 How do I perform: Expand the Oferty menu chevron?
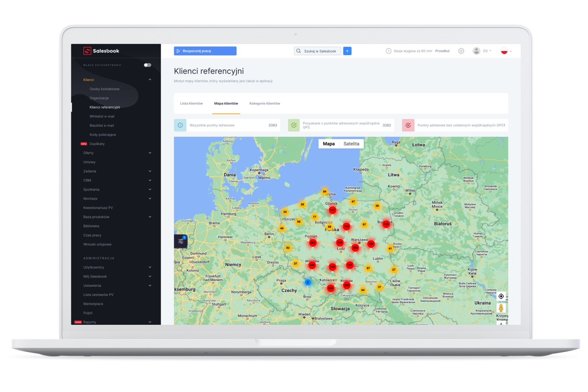[x=150, y=153]
